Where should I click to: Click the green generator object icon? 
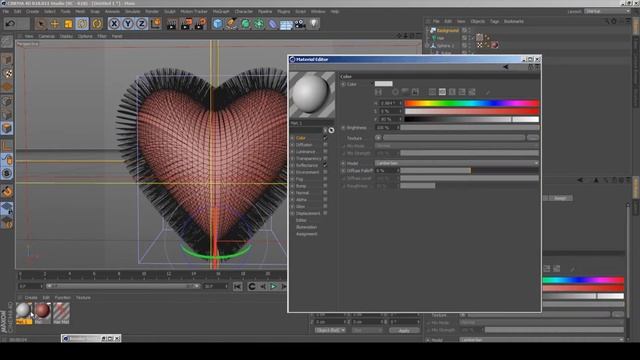(245, 24)
